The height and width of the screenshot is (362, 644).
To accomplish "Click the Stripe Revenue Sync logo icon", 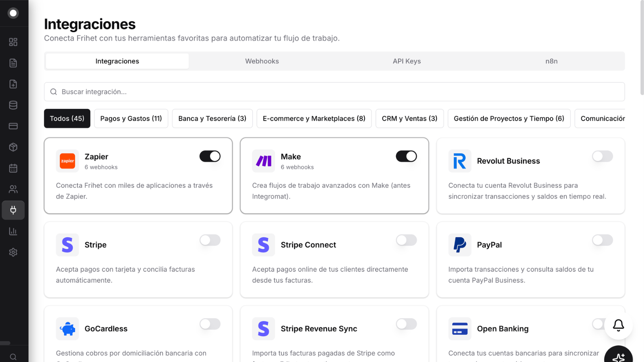I will (264, 329).
